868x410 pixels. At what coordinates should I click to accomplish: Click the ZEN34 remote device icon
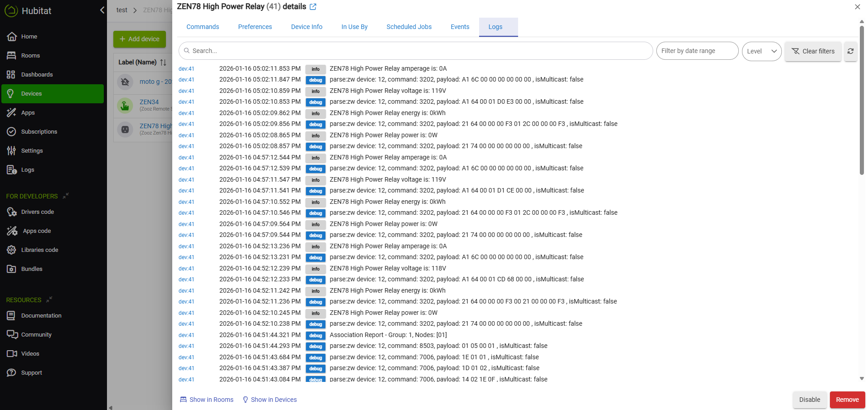coord(125,106)
